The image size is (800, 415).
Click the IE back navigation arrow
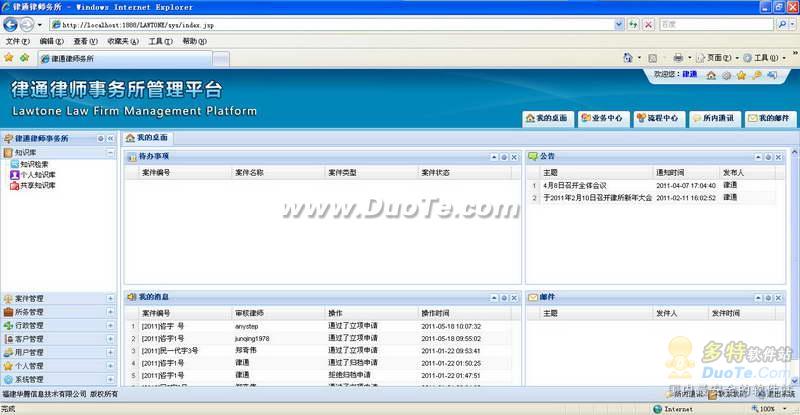(x=10, y=24)
